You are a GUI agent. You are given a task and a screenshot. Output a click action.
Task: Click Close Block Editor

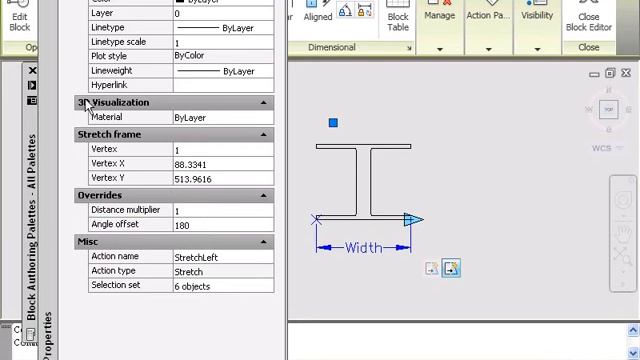(589, 17)
